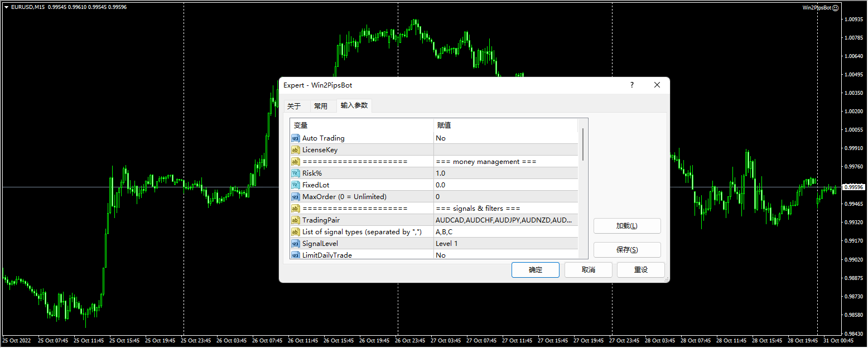The width and height of the screenshot is (868, 348).
Task: Switch to the 常用 tab
Action: click(322, 105)
